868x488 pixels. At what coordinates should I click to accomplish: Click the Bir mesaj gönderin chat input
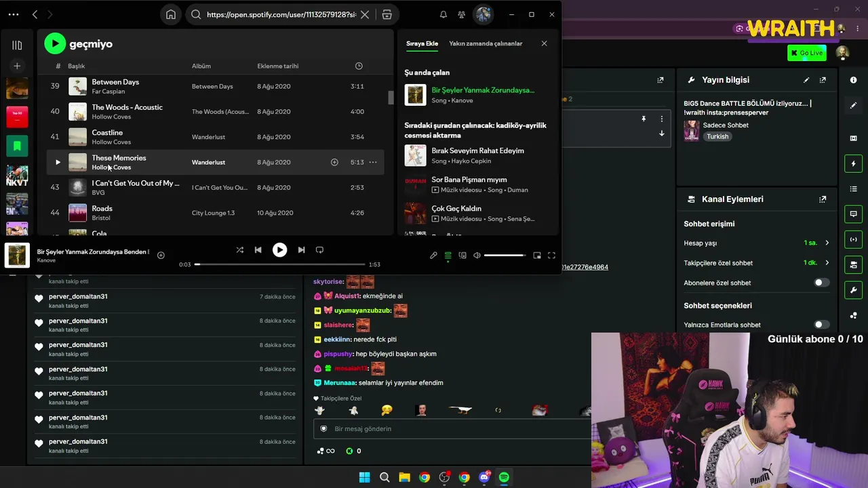(x=452, y=428)
